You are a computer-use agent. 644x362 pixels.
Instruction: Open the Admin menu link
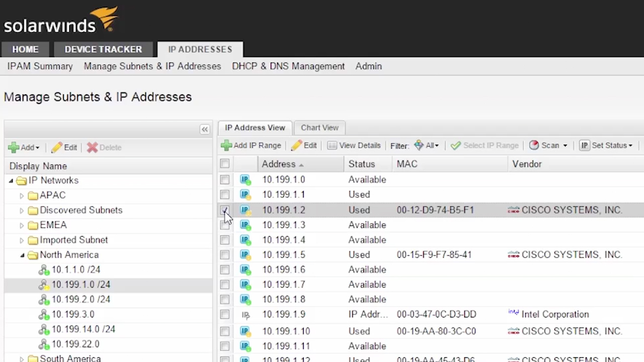tap(369, 66)
